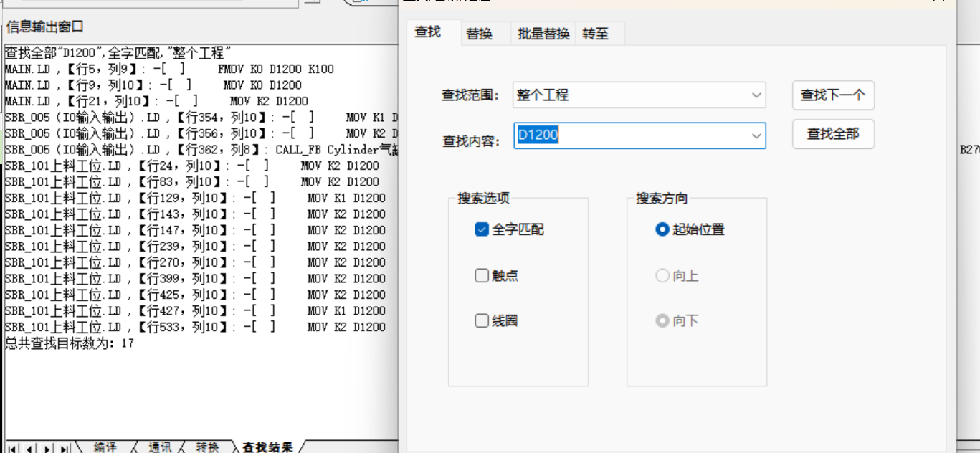Go to the 转至 tab
Image resolution: width=980 pixels, height=453 pixels.
595,34
